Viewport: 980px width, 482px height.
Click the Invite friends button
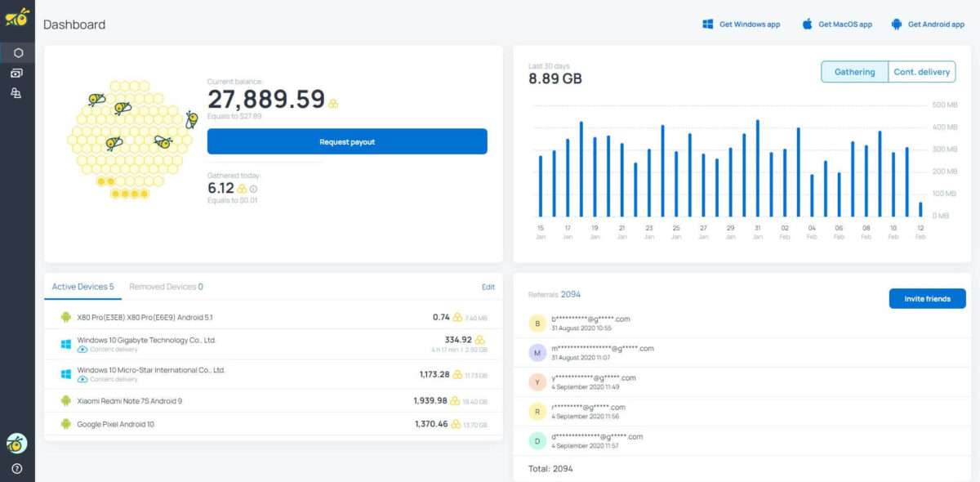pos(927,299)
